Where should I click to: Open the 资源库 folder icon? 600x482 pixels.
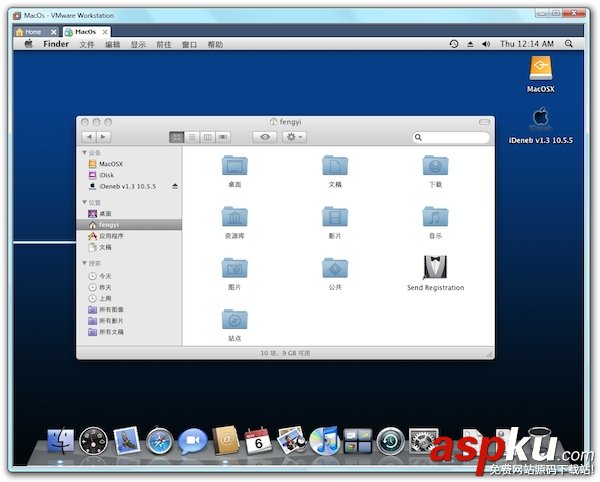(x=235, y=217)
